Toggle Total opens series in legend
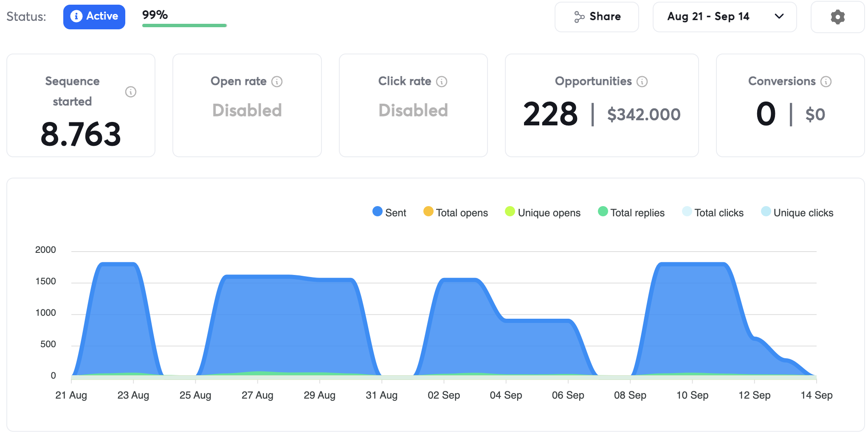The height and width of the screenshot is (436, 868). click(456, 212)
